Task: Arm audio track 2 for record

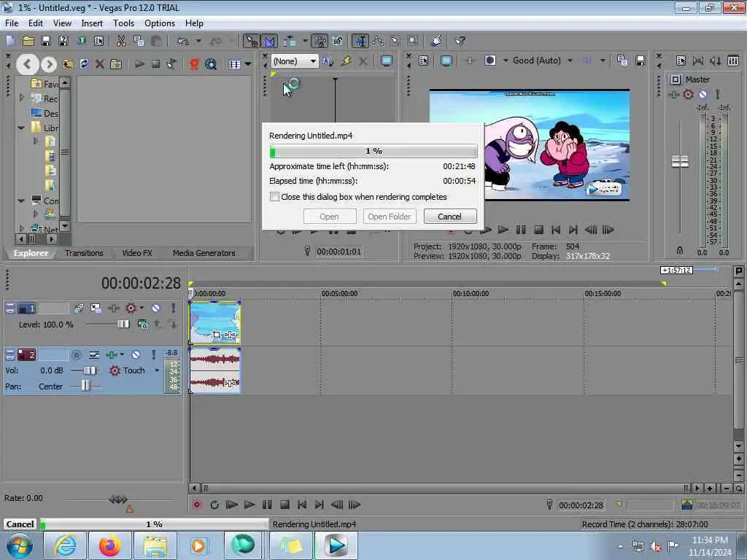Action: 76,355
